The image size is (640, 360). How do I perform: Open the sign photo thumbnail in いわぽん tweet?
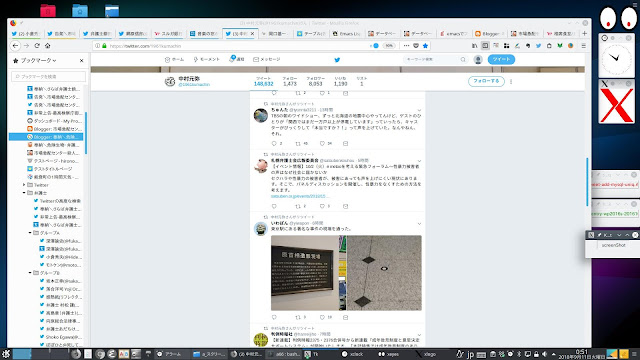308,273
